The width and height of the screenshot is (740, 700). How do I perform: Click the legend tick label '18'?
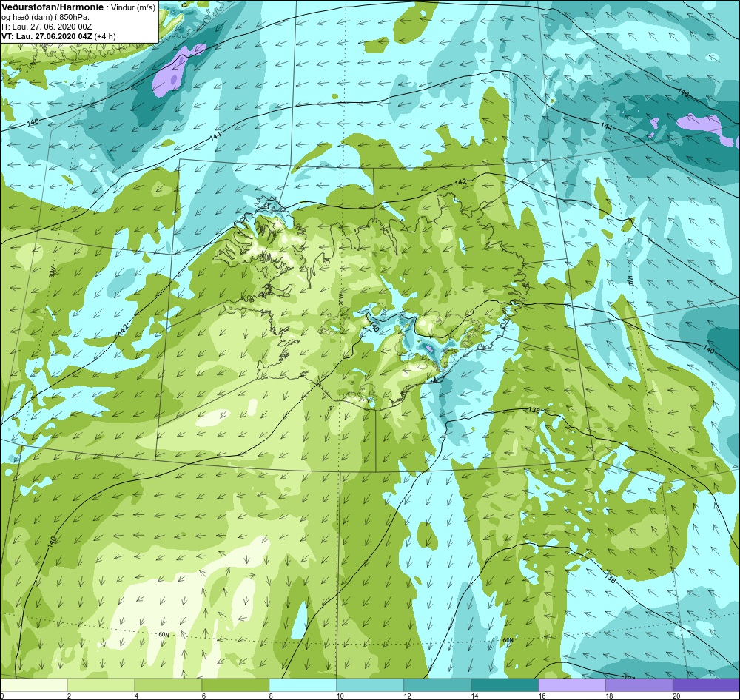pyautogui.click(x=609, y=696)
